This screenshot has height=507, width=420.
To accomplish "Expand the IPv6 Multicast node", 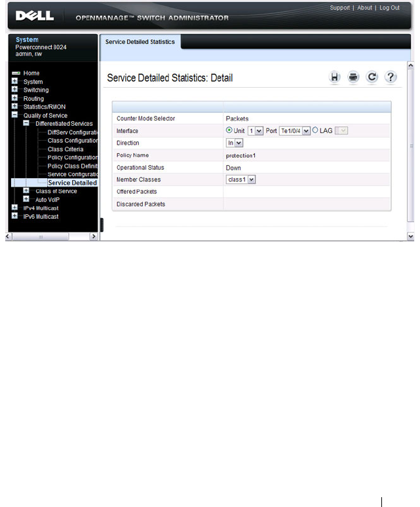I will [x=14, y=216].
